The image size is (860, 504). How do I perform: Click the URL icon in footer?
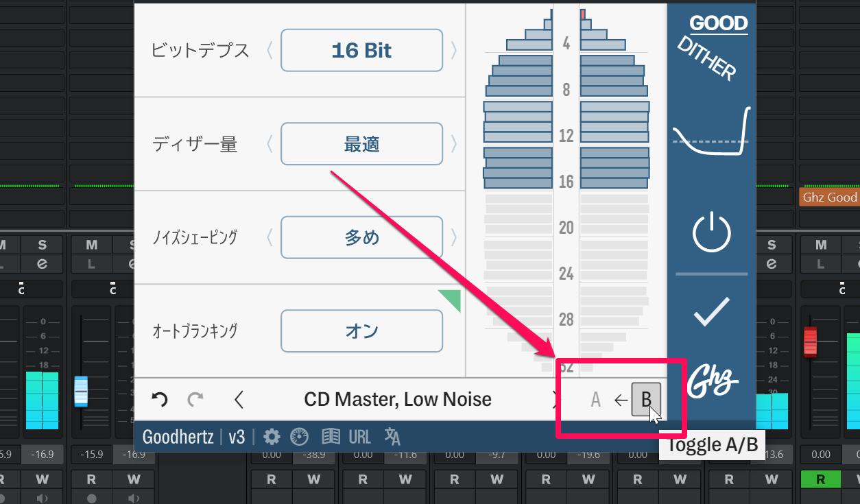tap(360, 437)
